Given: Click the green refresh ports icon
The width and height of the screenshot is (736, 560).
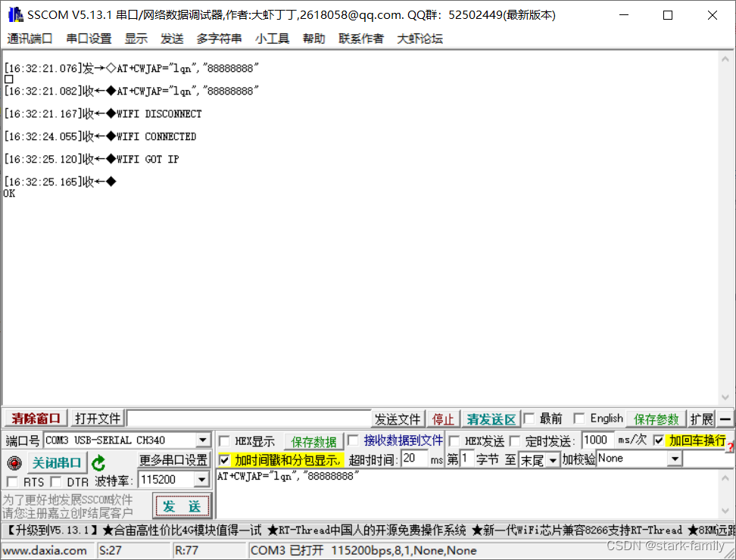Looking at the screenshot, I should 98,462.
